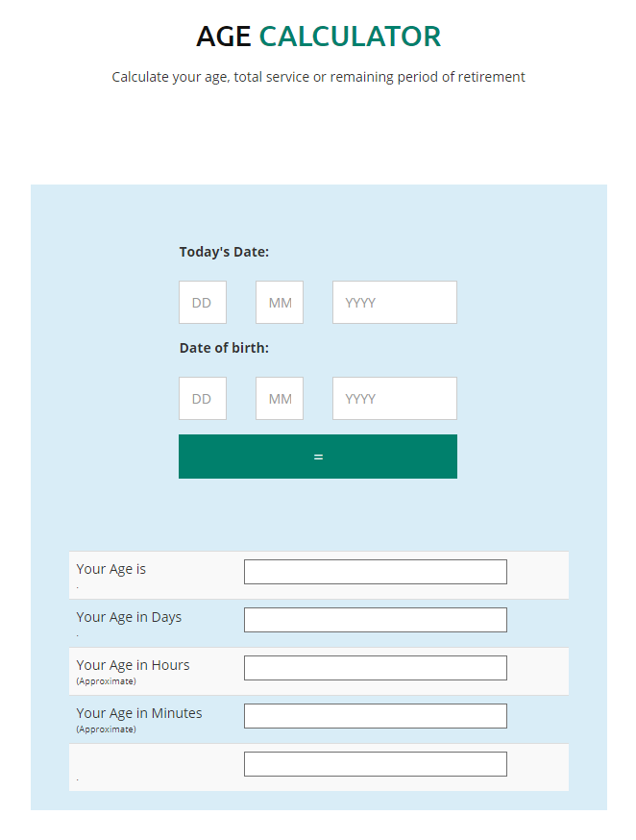Image resolution: width=636 pixels, height=840 pixels.
Task: Click the 'Today's Date:' label
Action: tap(224, 252)
